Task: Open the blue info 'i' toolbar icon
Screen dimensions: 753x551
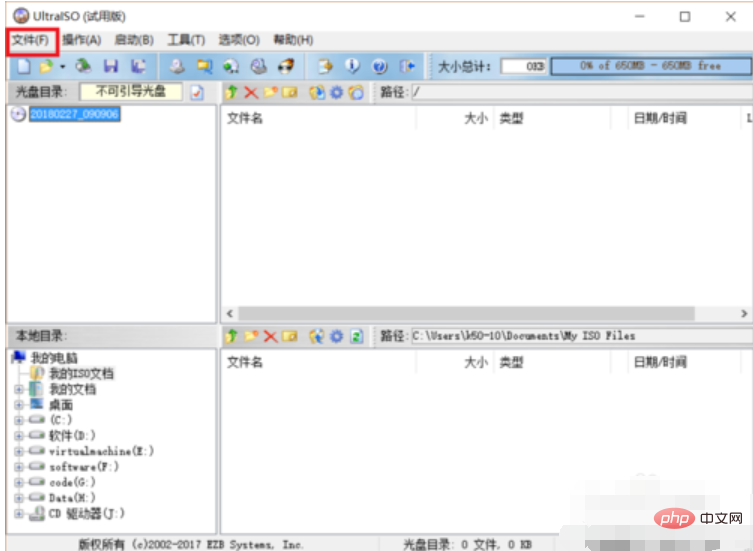Action: (x=352, y=66)
